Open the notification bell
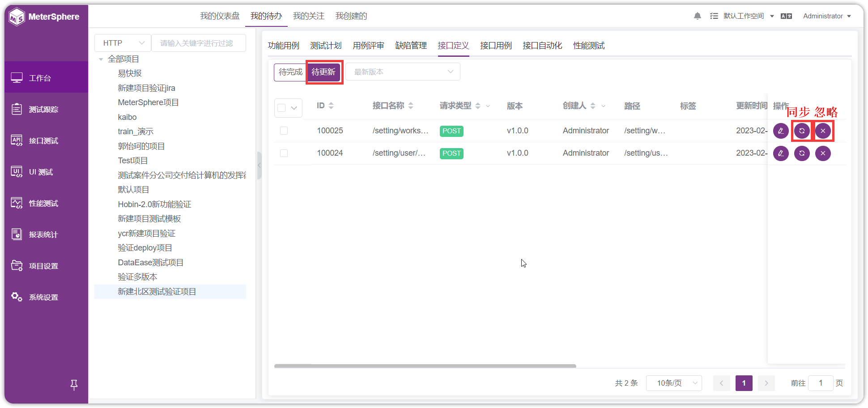The height and width of the screenshot is (408, 868). (x=697, y=16)
